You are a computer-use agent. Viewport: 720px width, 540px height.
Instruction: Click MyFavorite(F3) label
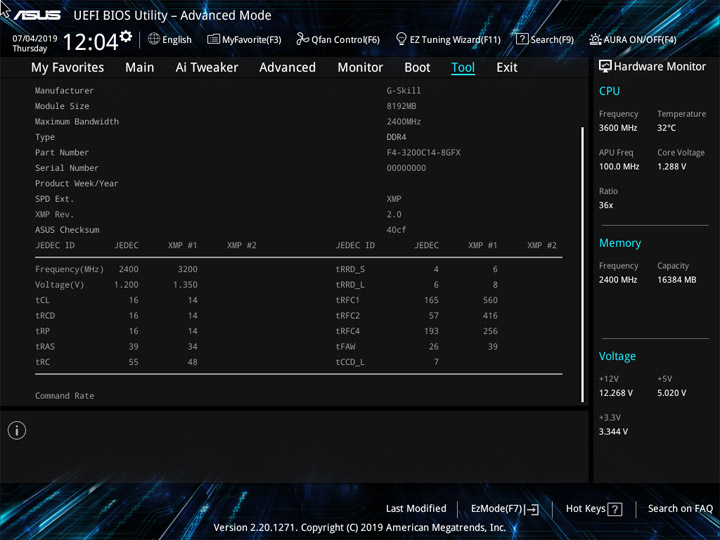click(x=252, y=40)
